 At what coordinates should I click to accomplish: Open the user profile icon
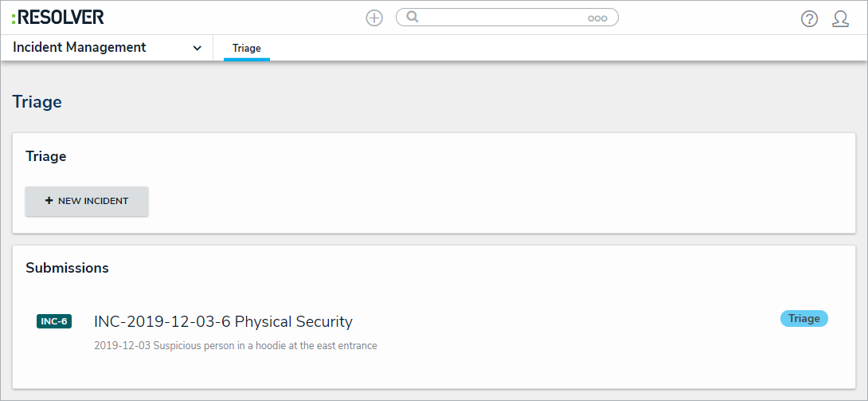840,18
